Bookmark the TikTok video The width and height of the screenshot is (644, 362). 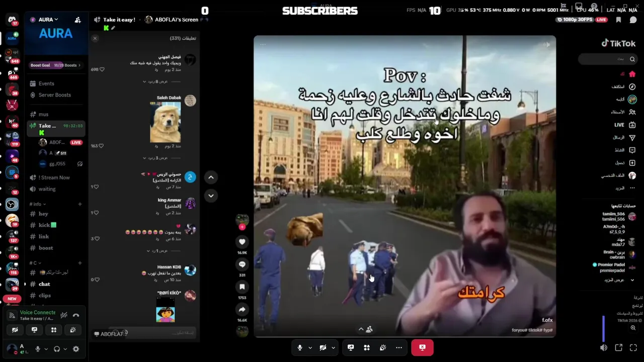[242, 287]
